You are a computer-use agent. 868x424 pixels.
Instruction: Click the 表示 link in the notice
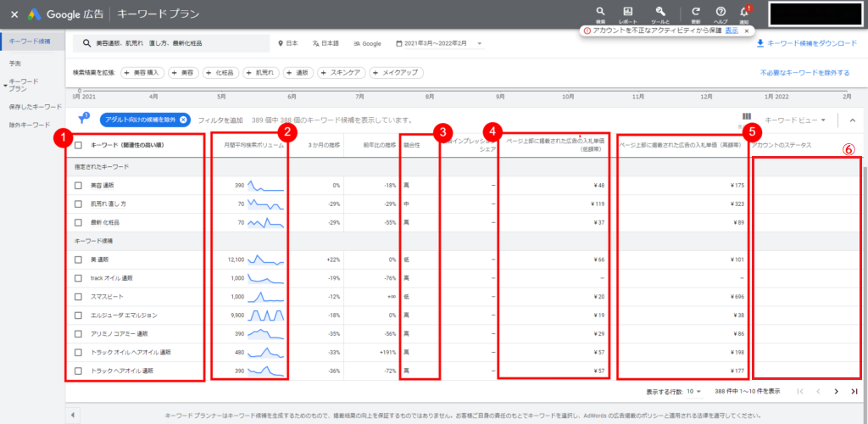(732, 31)
